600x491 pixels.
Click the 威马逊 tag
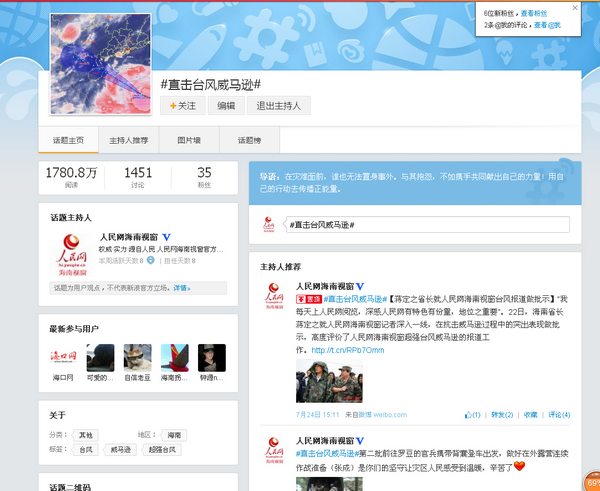pyautogui.click(x=121, y=450)
